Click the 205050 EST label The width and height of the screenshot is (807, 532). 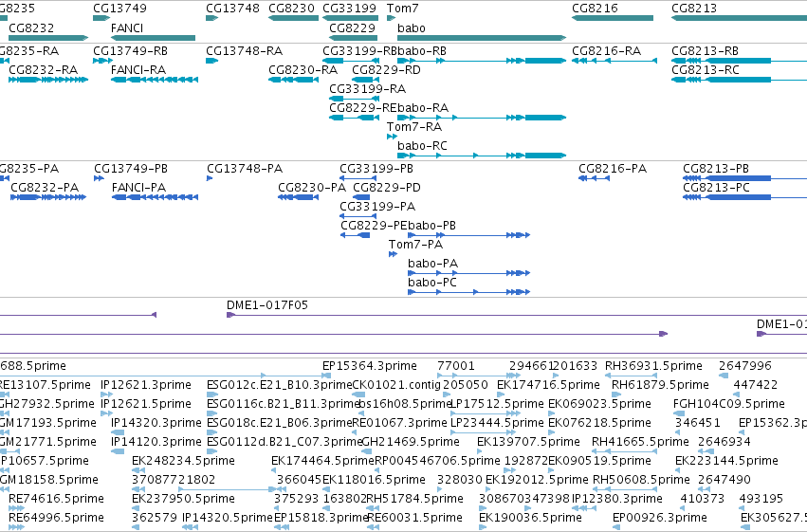(466, 385)
